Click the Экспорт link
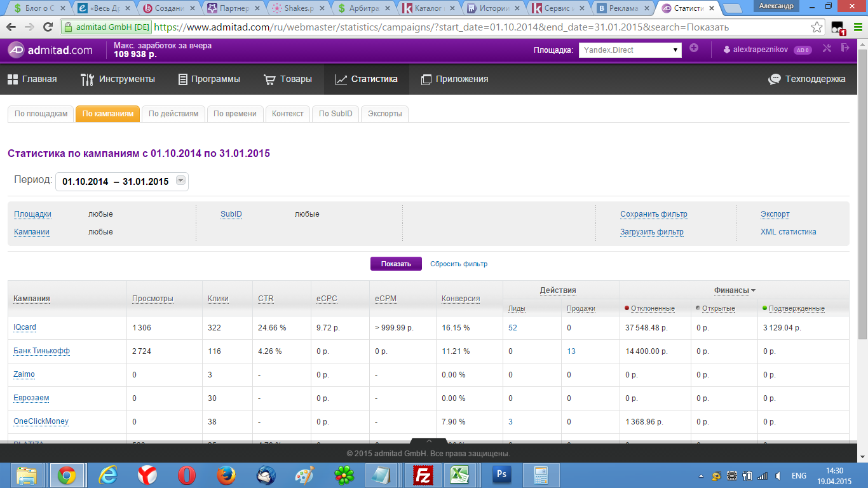 (x=775, y=214)
